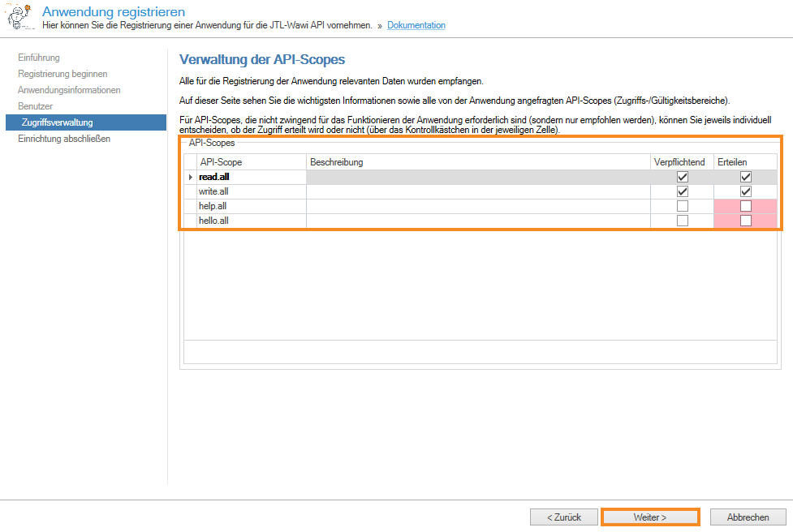Enable the Erteilen checkbox for hello.all

coord(745,221)
